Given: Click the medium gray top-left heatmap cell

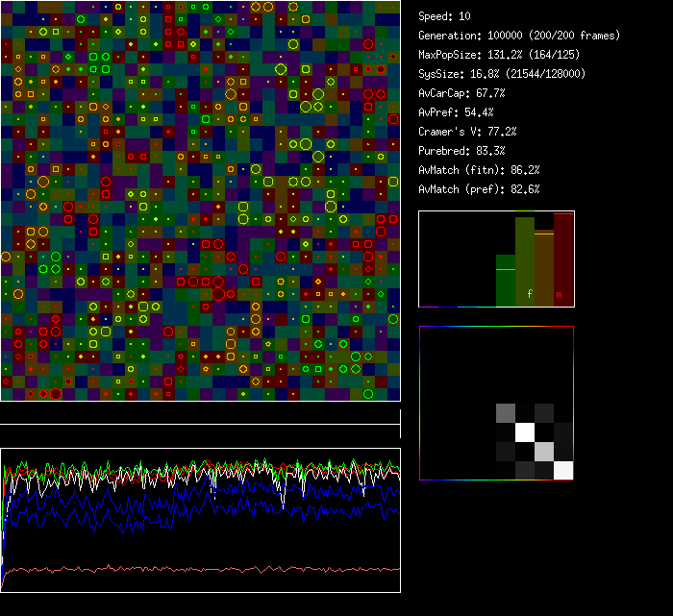Looking at the screenshot, I should click(x=506, y=413).
